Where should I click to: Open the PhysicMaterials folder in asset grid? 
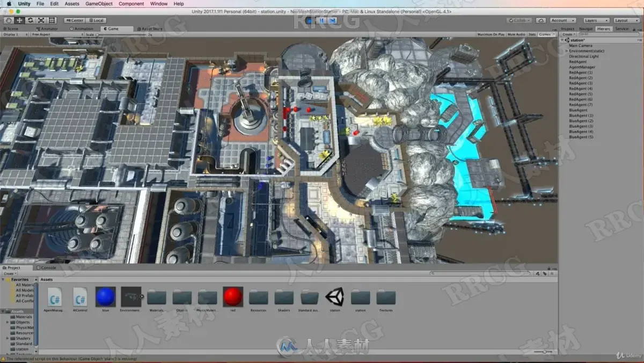(x=207, y=297)
